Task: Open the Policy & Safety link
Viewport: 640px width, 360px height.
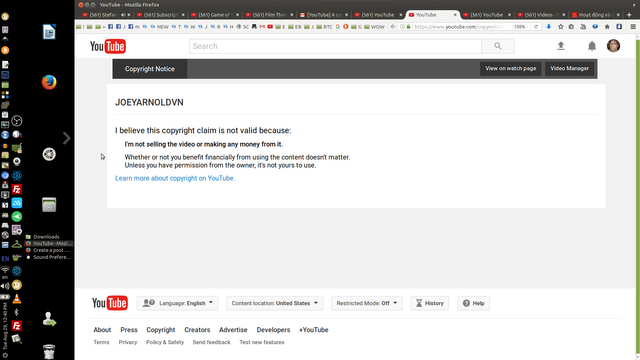Action: point(165,342)
